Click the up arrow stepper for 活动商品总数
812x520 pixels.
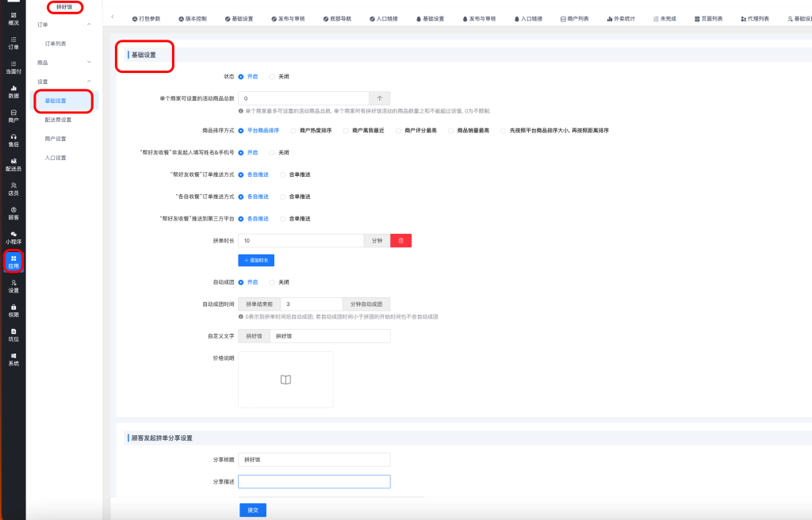pyautogui.click(x=379, y=98)
